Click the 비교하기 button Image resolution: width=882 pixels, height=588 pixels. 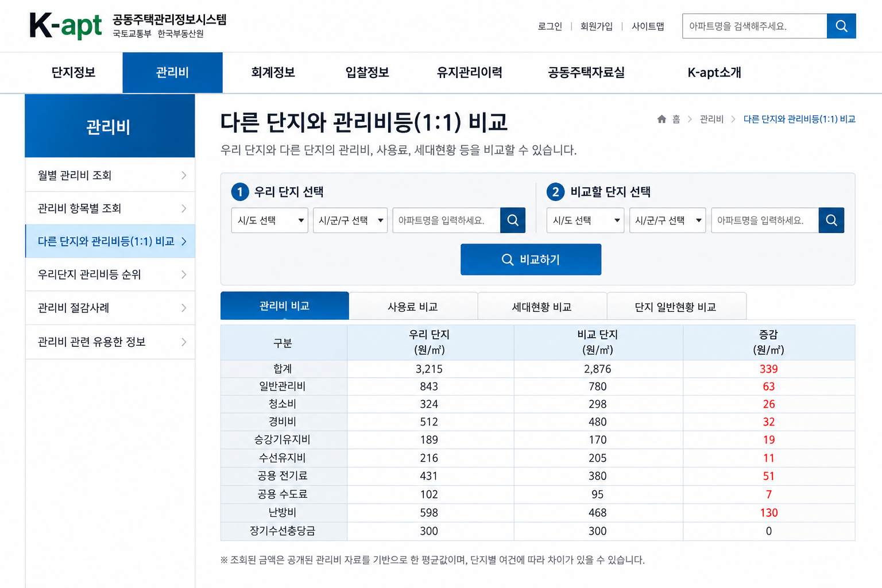point(531,260)
